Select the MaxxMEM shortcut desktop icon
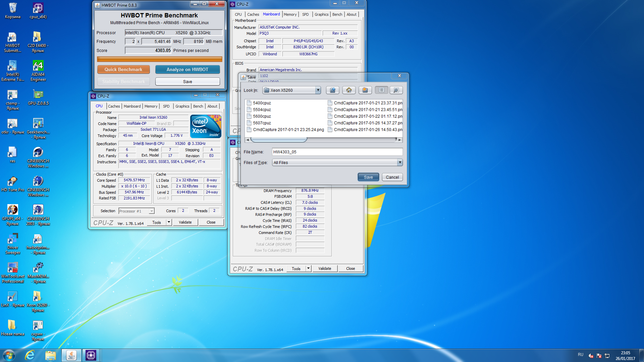The height and width of the screenshot is (362, 644). coord(38,273)
